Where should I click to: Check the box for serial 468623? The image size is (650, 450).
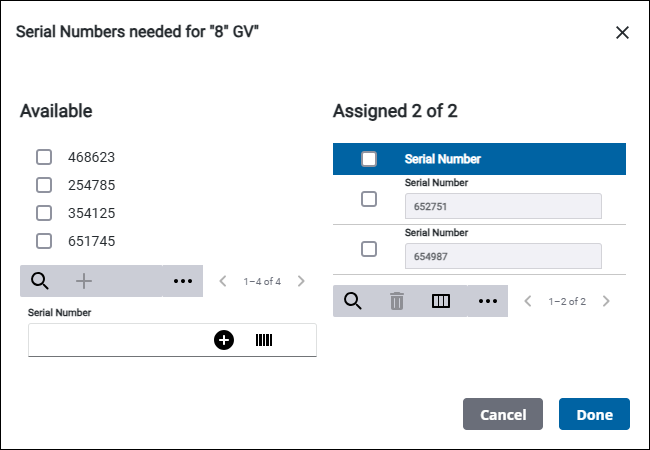pos(44,157)
